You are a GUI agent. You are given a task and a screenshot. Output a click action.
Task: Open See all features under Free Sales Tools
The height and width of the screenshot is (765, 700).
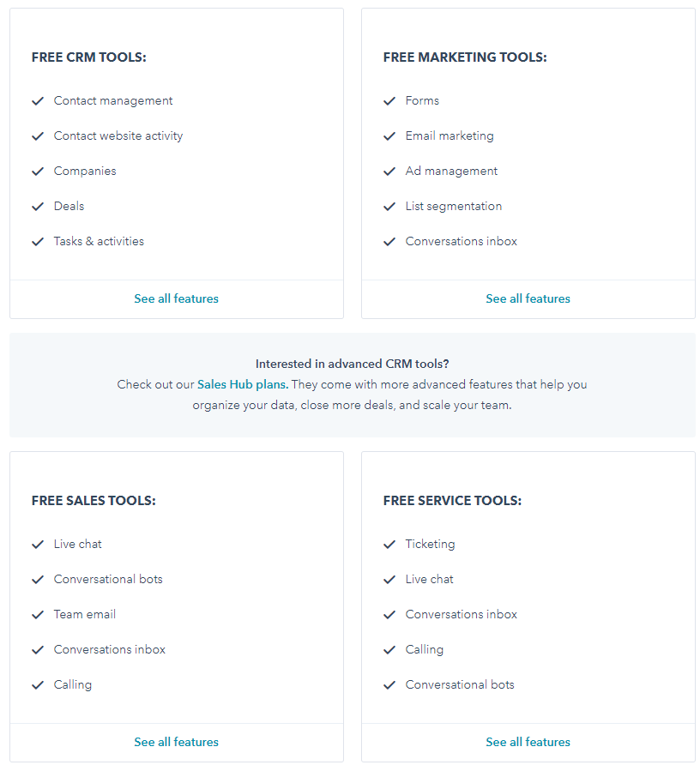click(176, 742)
